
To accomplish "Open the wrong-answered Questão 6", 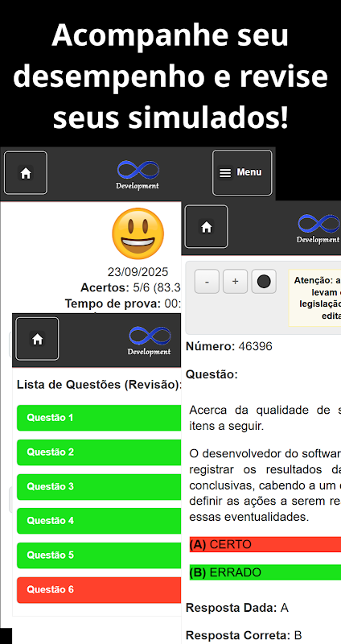I will 99,590.
